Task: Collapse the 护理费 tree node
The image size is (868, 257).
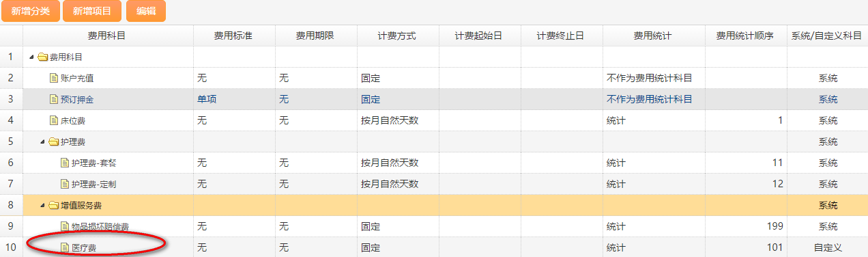Action: [42, 141]
